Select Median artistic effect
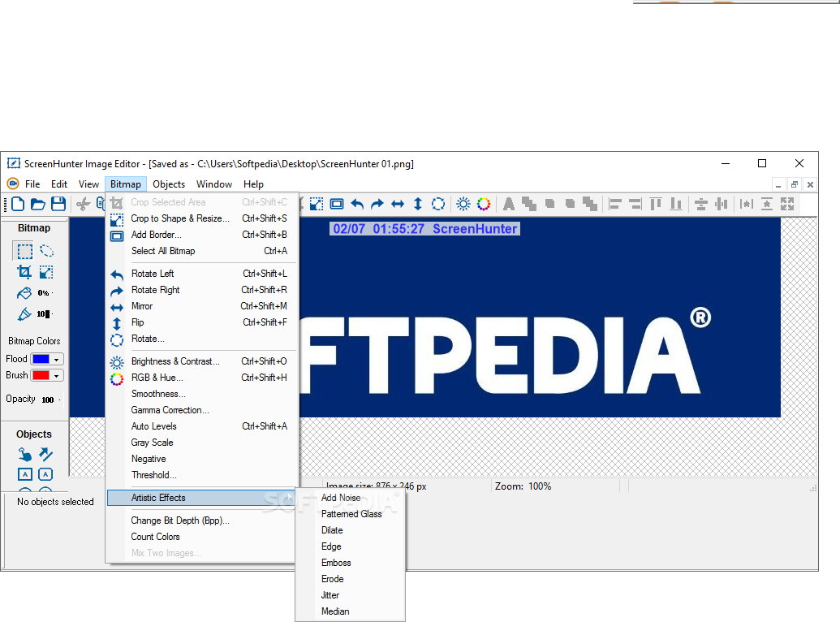840x622 pixels. (351, 611)
